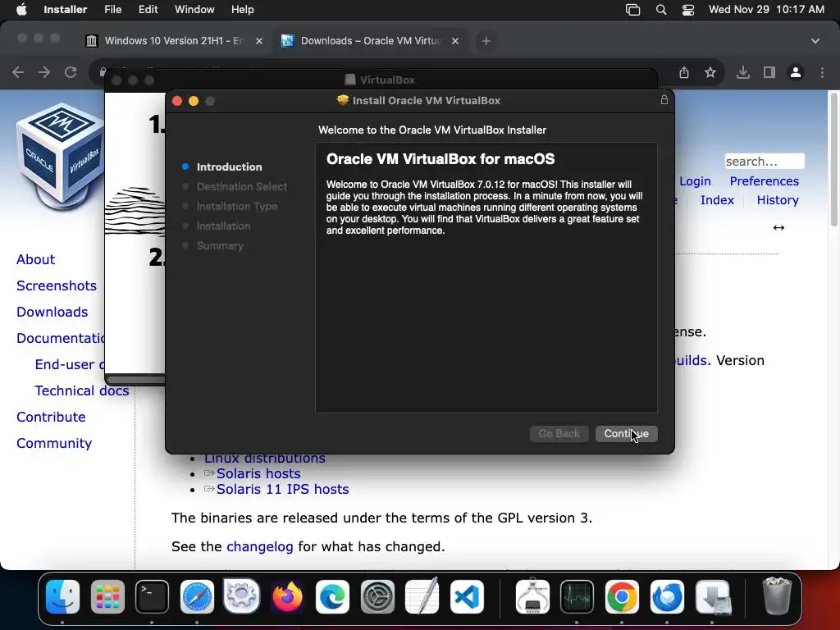Click Continue in the VirtualBox installer
This screenshot has height=630, width=840.
[x=626, y=433]
